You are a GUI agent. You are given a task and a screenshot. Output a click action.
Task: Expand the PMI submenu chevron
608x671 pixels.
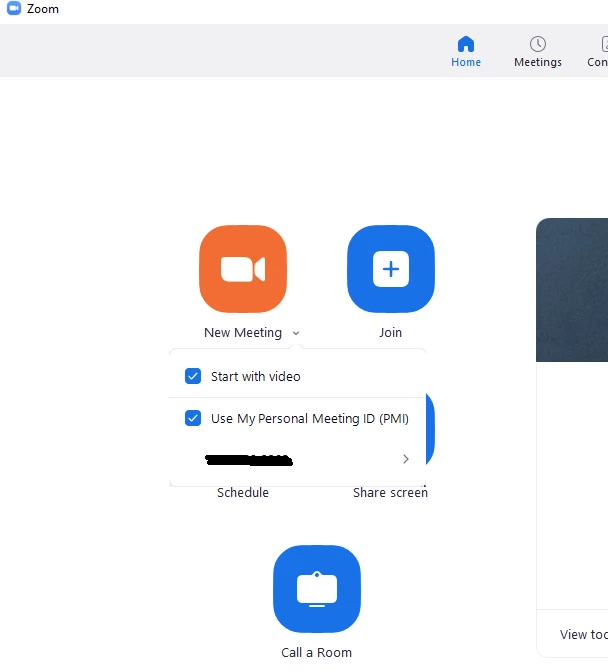(x=406, y=459)
